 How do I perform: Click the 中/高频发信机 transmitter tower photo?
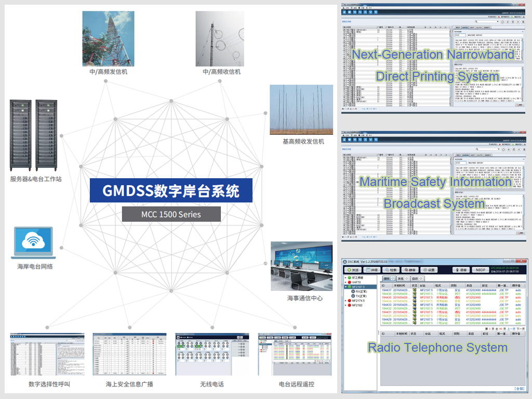[108, 38]
